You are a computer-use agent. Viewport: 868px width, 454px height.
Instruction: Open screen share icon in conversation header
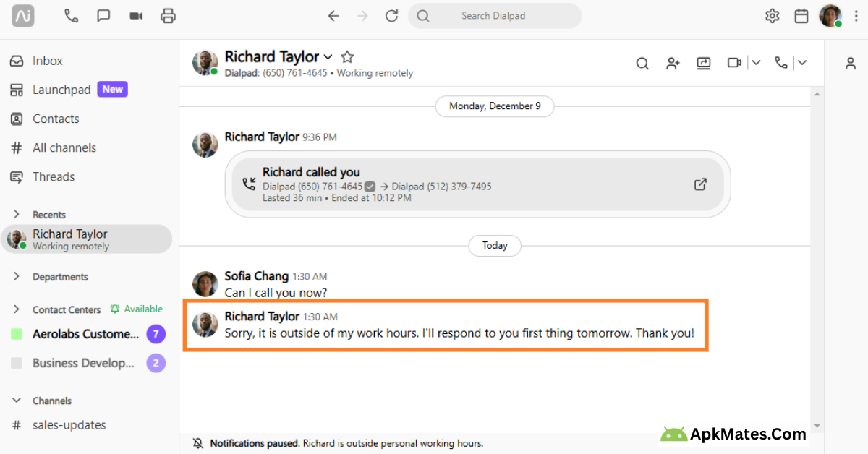(703, 63)
